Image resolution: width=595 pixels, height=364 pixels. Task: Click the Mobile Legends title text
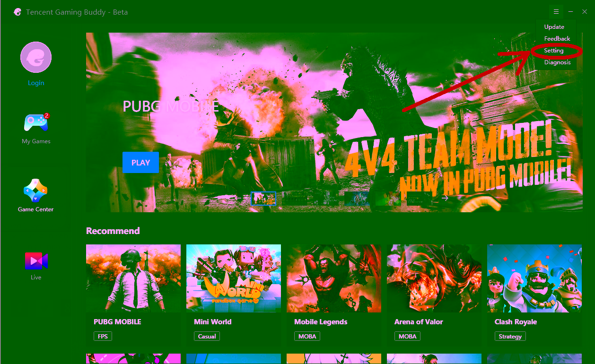point(321,322)
